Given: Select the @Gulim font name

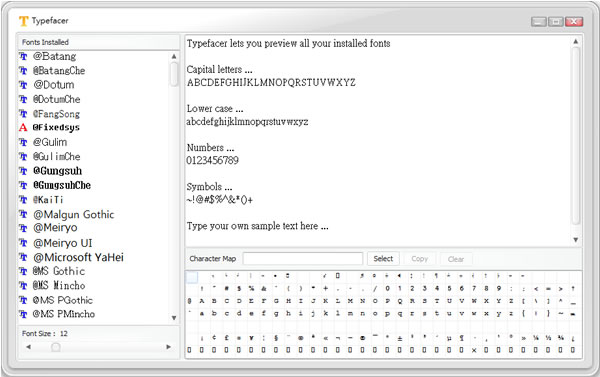Looking at the screenshot, I should point(50,142).
